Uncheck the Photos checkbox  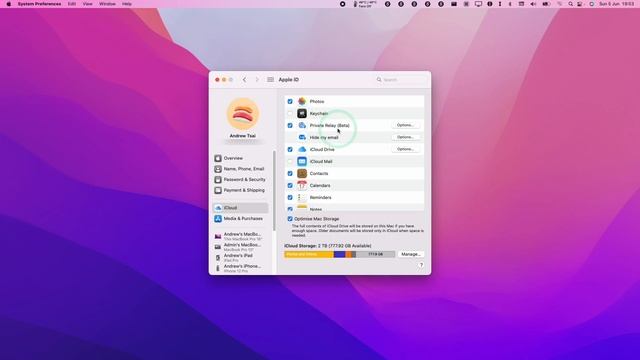tap(290, 101)
